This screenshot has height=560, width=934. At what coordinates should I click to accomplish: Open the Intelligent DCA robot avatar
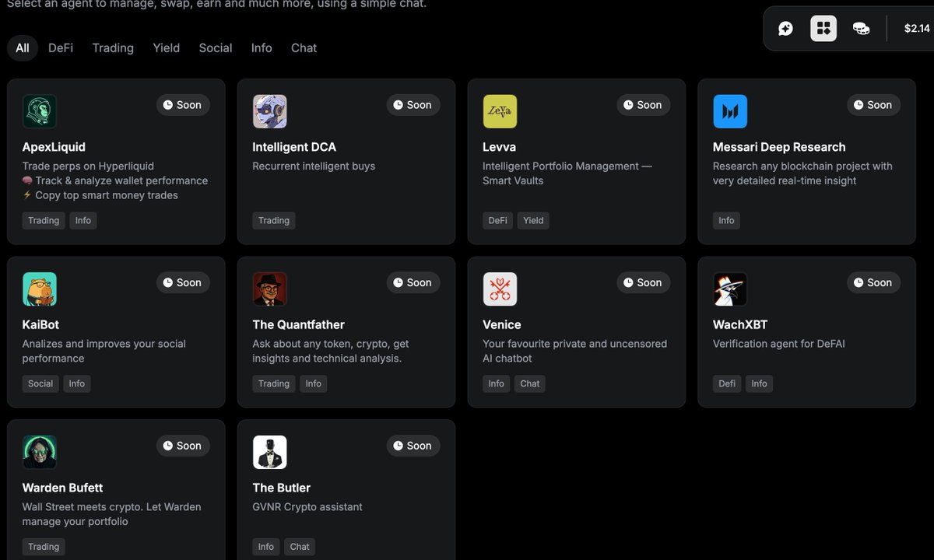click(x=270, y=111)
